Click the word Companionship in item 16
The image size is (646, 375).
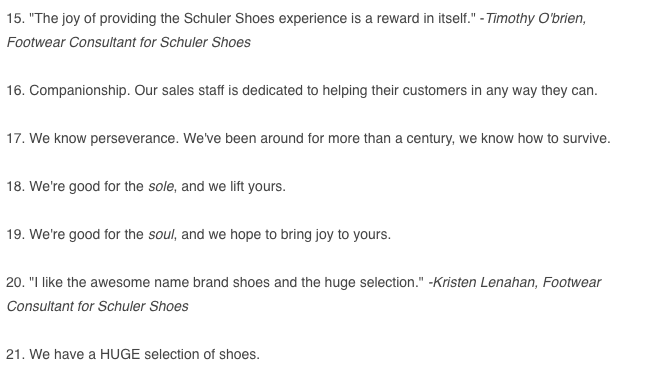[80, 91]
